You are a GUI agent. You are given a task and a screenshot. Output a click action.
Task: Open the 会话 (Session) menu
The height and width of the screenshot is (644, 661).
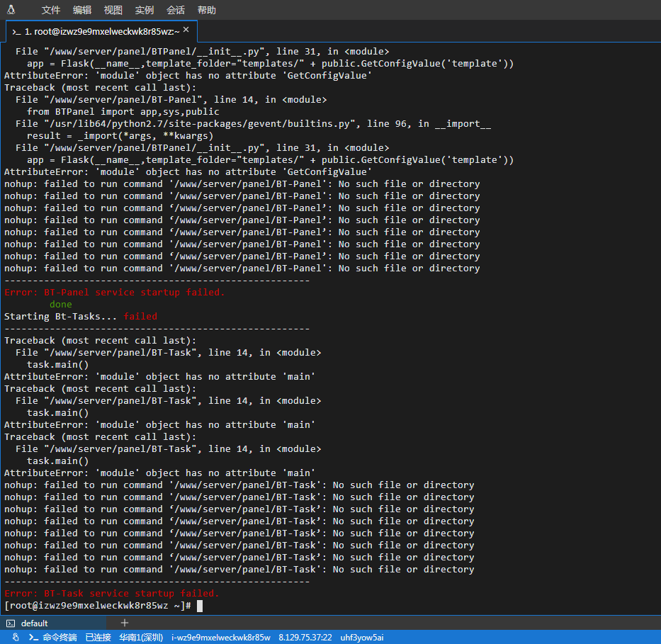pos(176,10)
